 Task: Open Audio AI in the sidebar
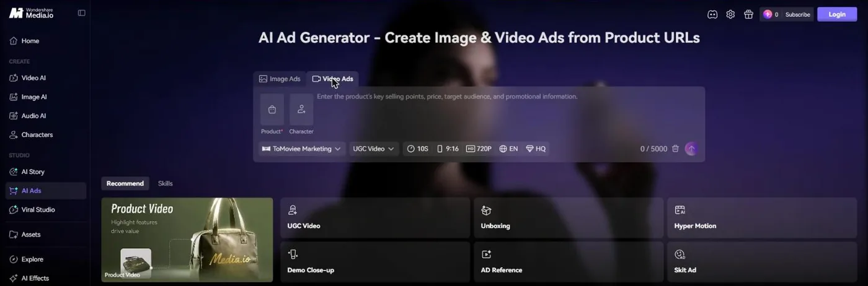[x=45, y=116]
